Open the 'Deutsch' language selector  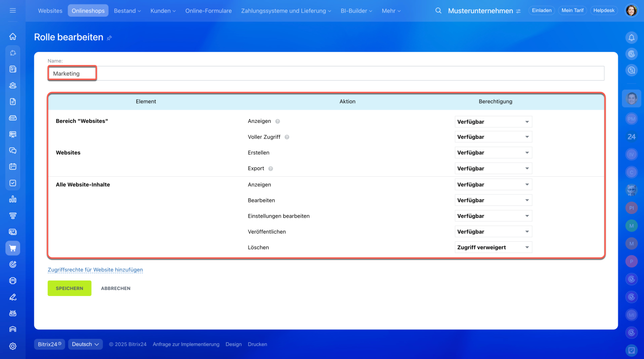86,344
